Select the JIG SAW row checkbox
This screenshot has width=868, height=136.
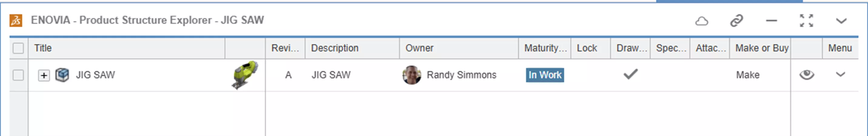pos(18,75)
